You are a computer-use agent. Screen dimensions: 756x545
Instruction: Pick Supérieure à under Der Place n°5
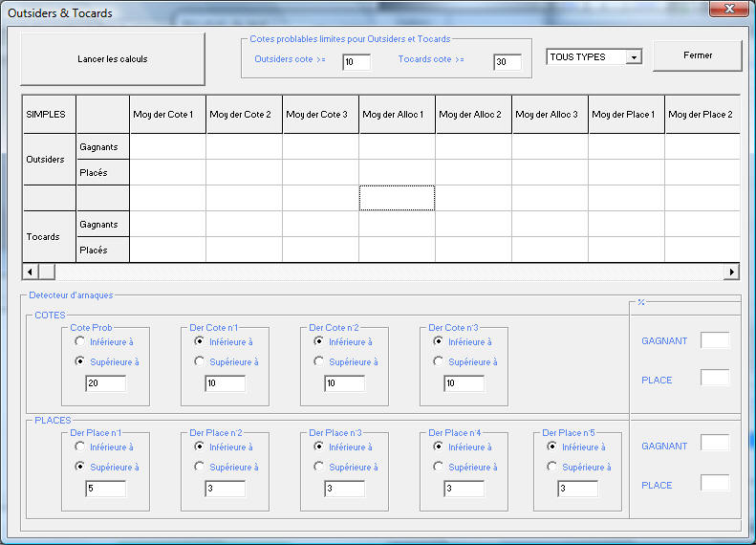point(552,468)
